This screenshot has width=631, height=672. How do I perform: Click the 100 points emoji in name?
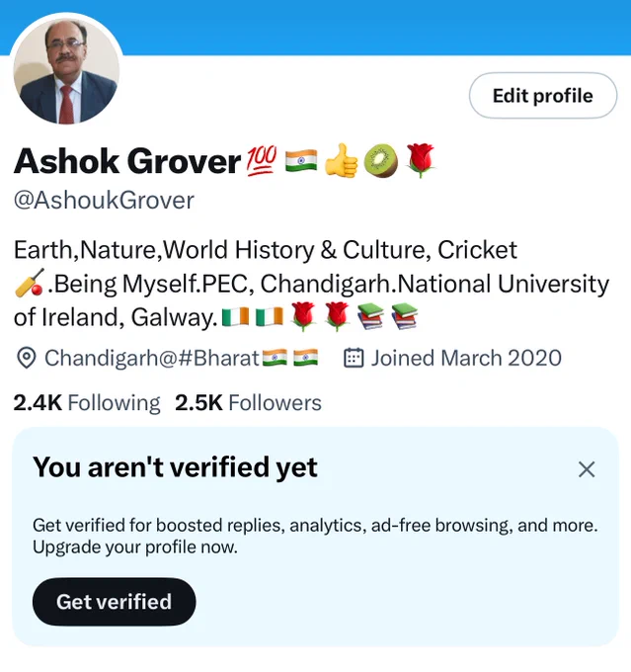[262, 161]
